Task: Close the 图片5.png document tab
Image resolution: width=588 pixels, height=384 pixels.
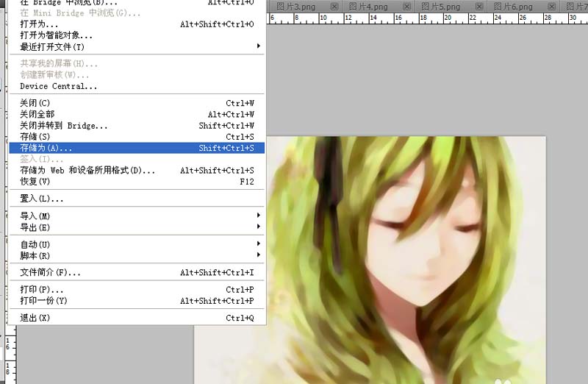Action: pos(479,7)
